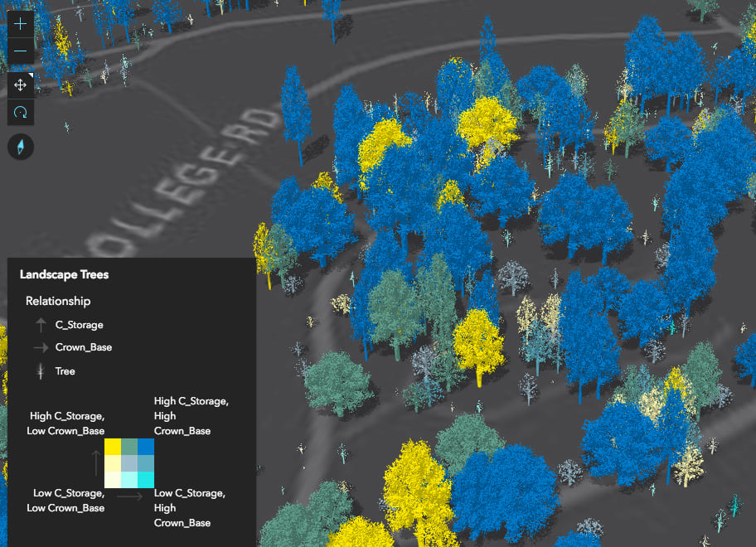Click the Tree symbol icon in legend
The height and width of the screenshot is (547, 756).
(x=41, y=371)
